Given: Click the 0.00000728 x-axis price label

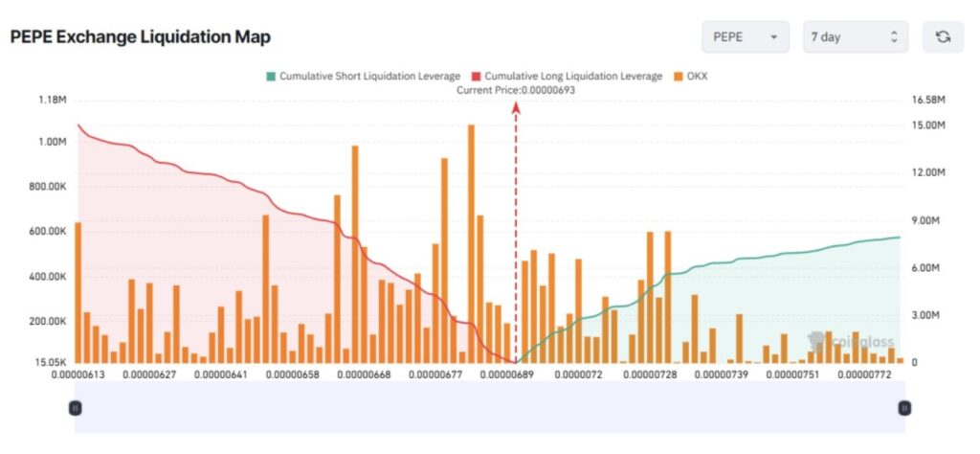Looking at the screenshot, I should [x=650, y=375].
